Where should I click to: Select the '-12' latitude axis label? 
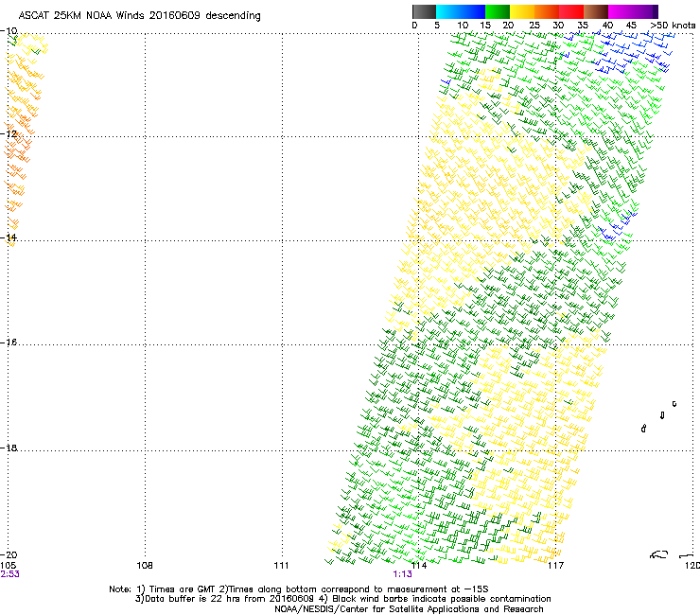pos(9,134)
